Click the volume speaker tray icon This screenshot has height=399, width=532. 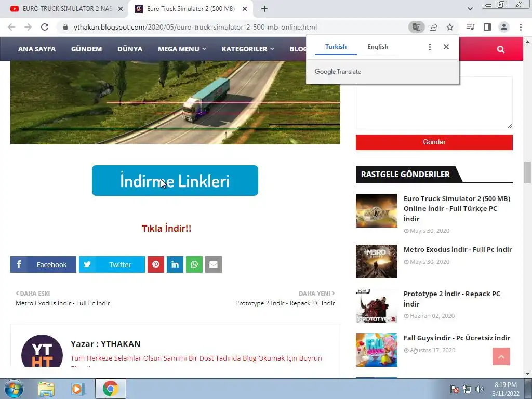pos(479,389)
